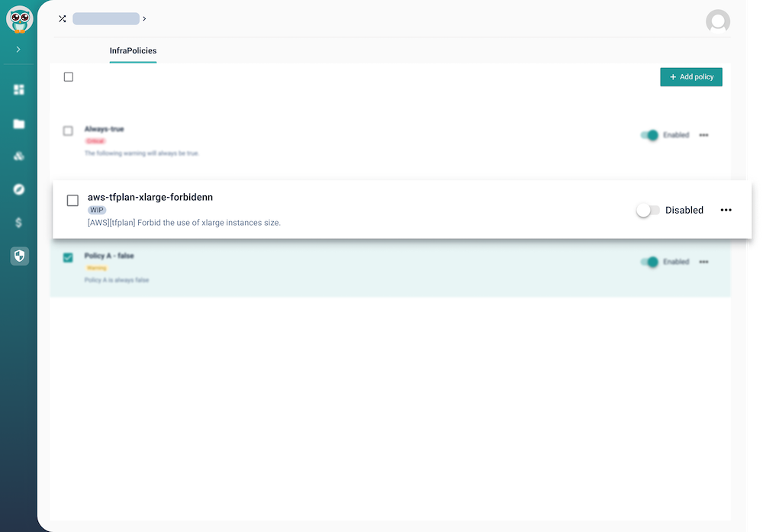Expand the sidebar with the chevron arrow
The image size is (763, 532).
(19, 50)
